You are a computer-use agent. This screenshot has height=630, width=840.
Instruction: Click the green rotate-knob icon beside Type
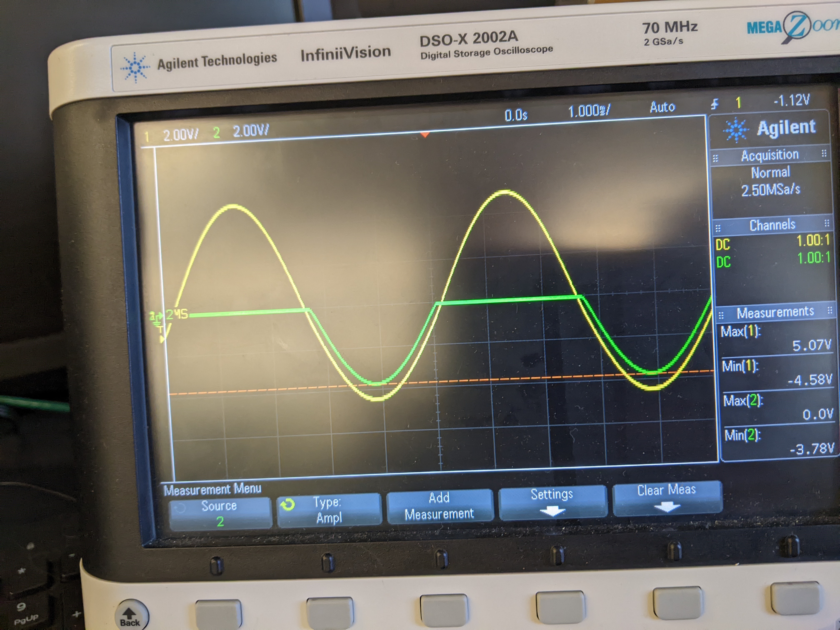point(287,505)
